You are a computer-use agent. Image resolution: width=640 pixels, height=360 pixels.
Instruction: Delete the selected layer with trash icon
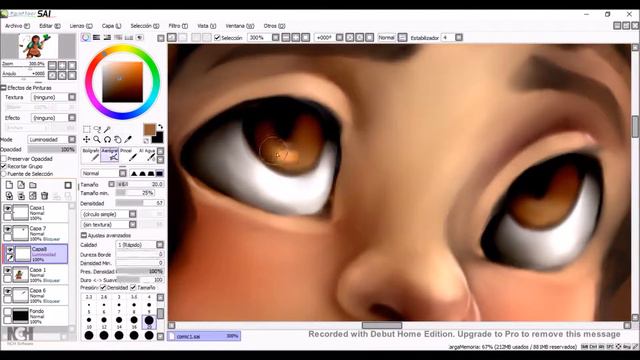point(44,196)
